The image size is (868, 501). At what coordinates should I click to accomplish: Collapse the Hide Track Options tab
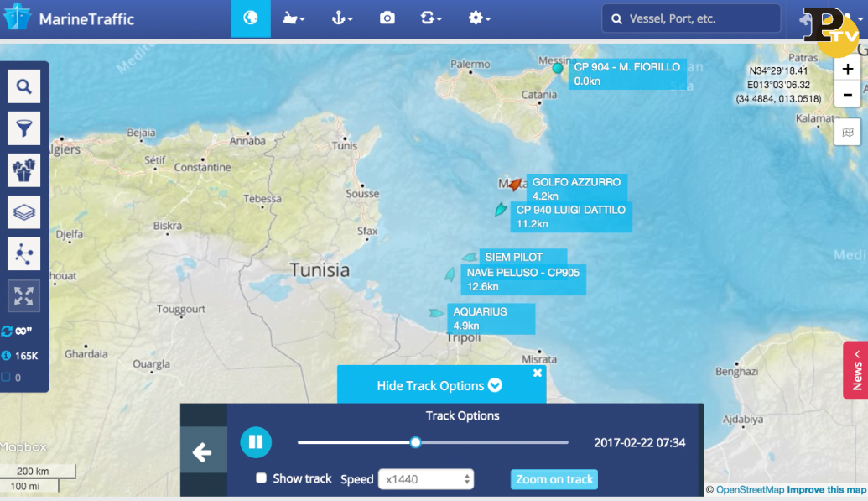[x=439, y=385]
